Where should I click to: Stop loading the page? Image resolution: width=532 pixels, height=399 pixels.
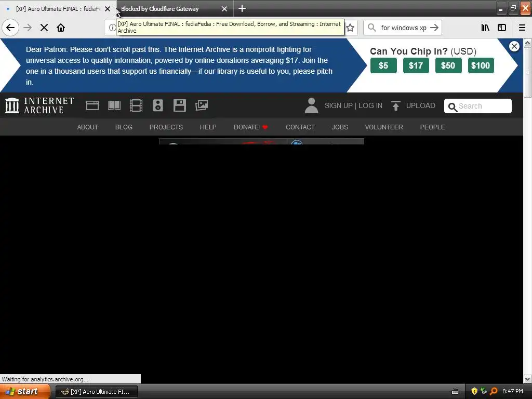[44, 28]
